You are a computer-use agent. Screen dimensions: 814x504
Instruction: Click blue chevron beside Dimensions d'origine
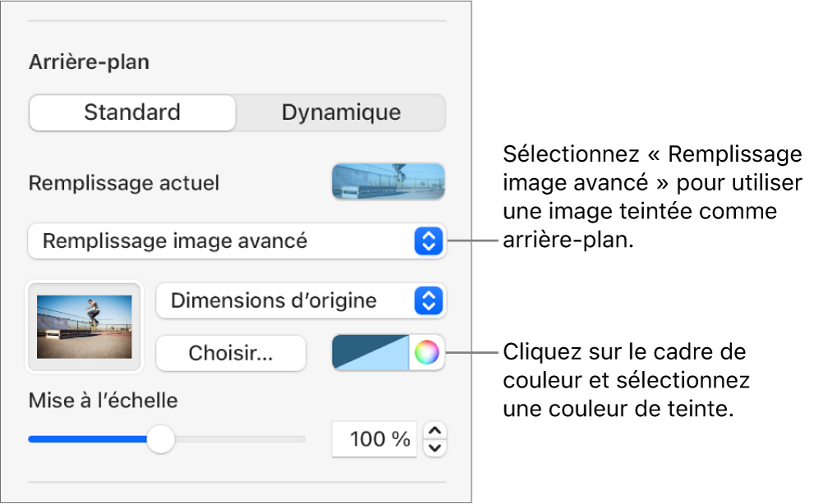click(x=428, y=301)
